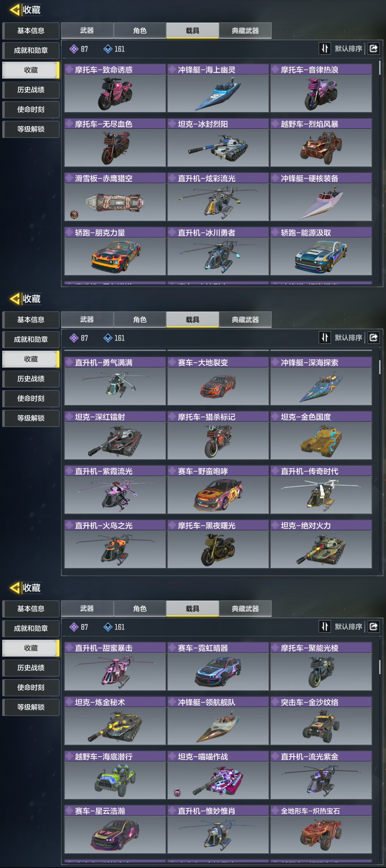Click the yellow back arrow above 直升机-甜蜜暴击 screen
386x868 pixels.
(x=14, y=588)
